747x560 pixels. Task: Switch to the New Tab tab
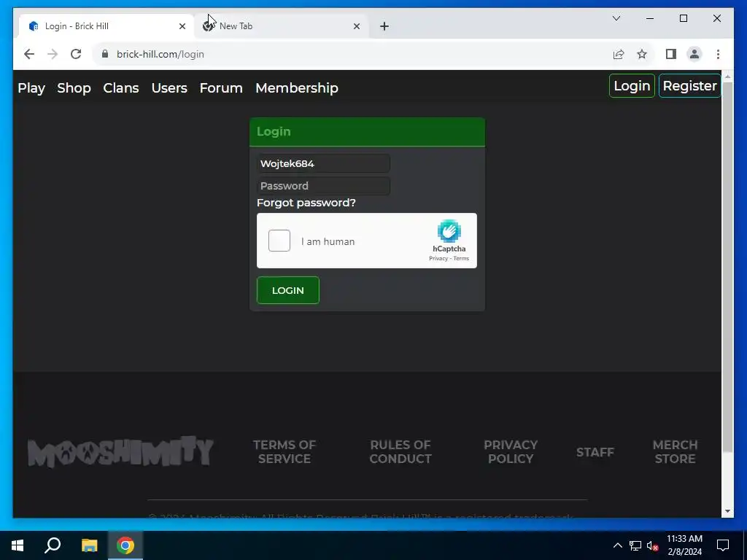point(281,26)
